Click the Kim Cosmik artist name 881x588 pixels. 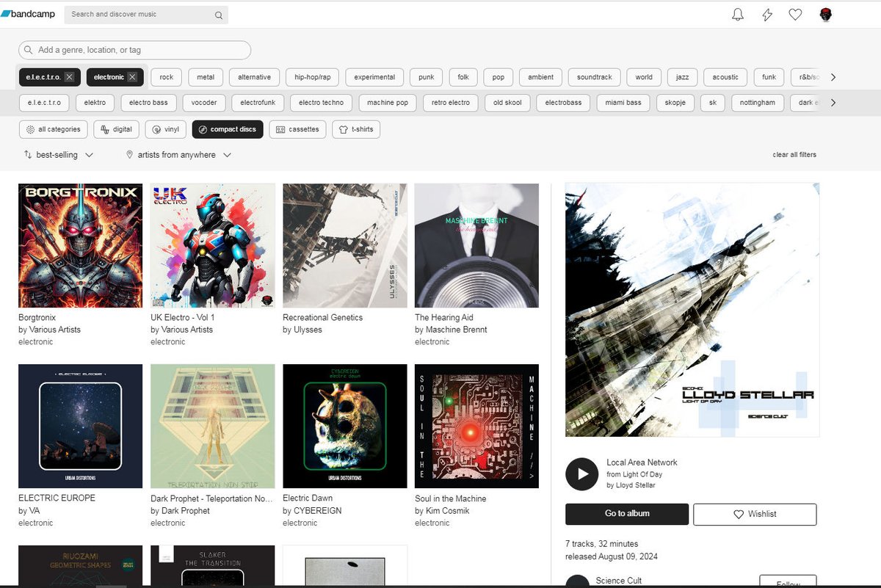coord(447,511)
